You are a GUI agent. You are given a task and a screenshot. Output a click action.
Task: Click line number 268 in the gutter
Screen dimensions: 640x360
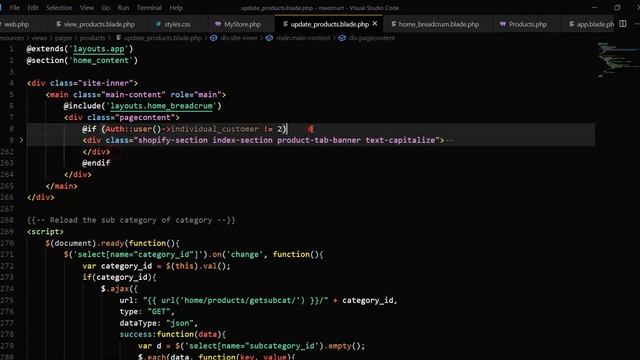point(8,220)
